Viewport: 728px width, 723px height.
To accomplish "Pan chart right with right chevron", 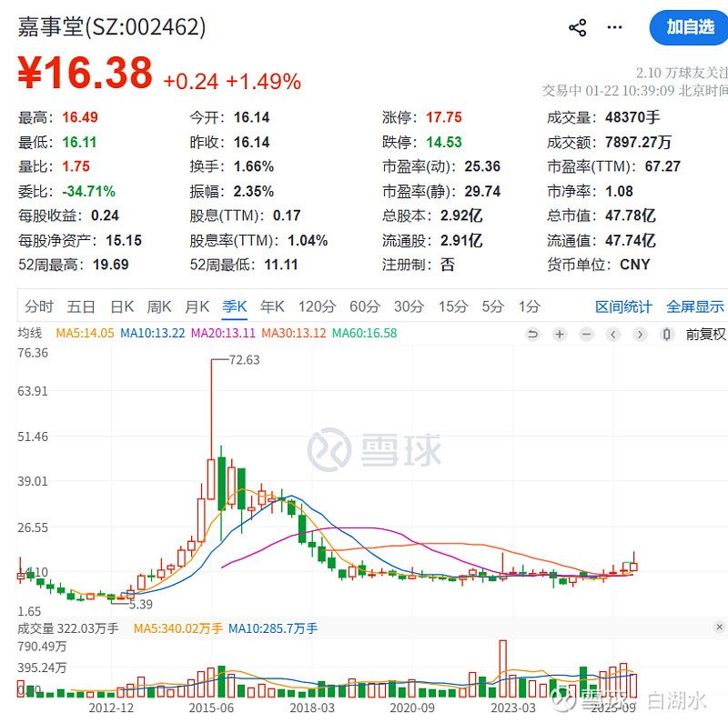I will [641, 334].
